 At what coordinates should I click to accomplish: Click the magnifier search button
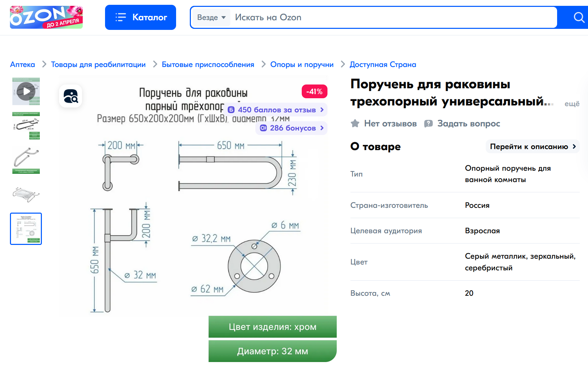(579, 18)
